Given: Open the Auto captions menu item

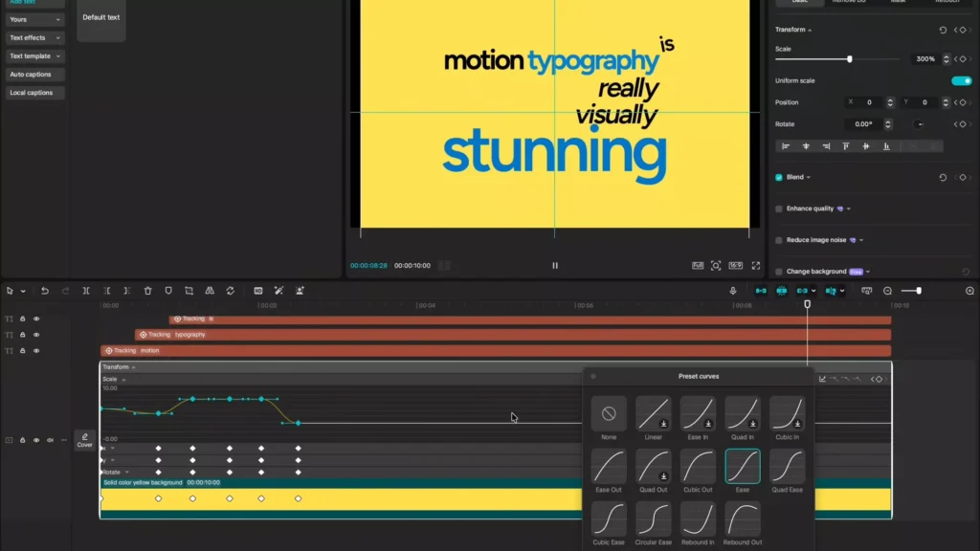Looking at the screenshot, I should [x=32, y=75].
